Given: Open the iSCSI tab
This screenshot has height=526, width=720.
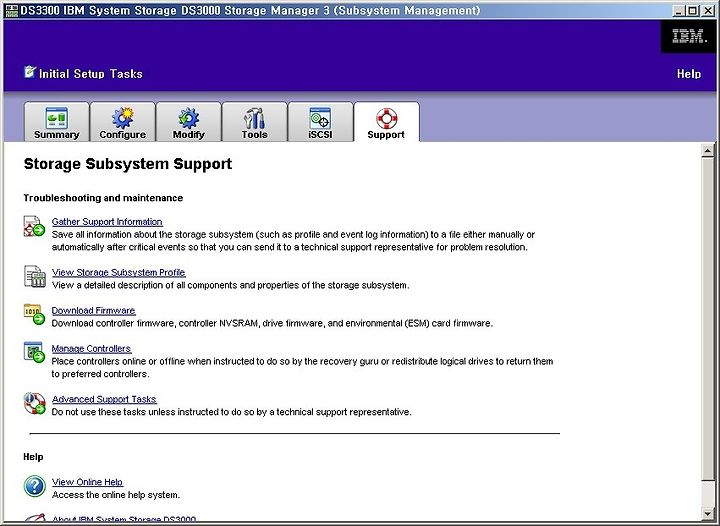Looking at the screenshot, I should (320, 122).
